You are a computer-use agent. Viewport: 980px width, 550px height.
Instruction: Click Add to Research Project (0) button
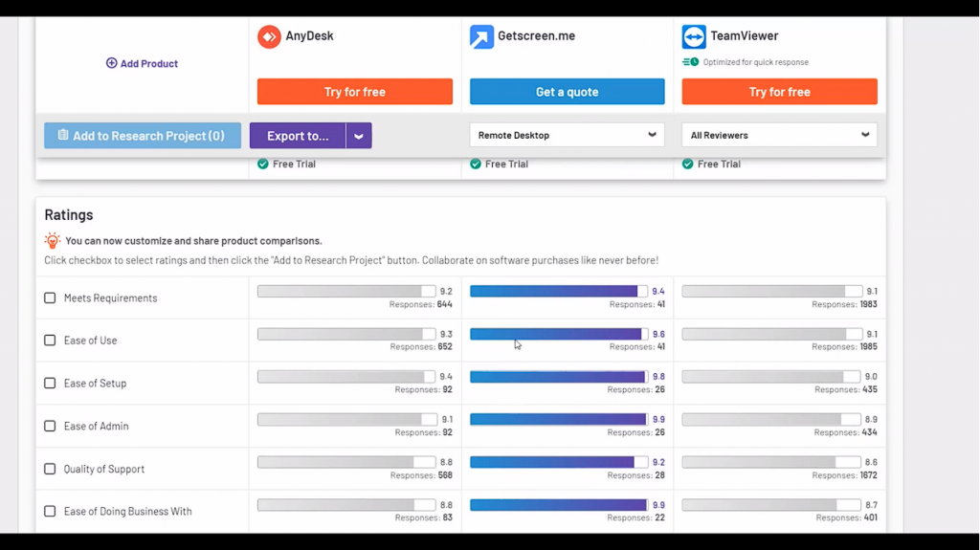click(143, 136)
